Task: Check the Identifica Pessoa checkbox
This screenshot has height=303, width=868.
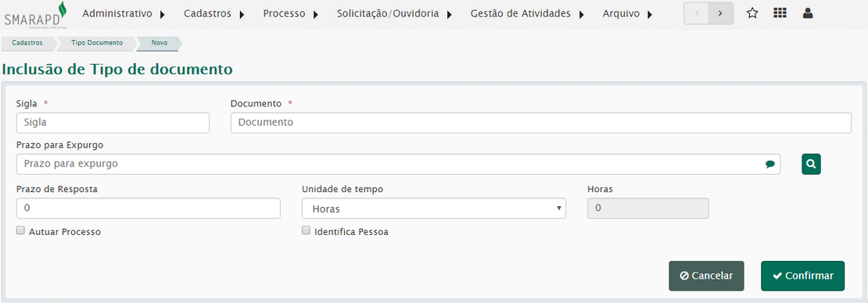Action: [306, 230]
